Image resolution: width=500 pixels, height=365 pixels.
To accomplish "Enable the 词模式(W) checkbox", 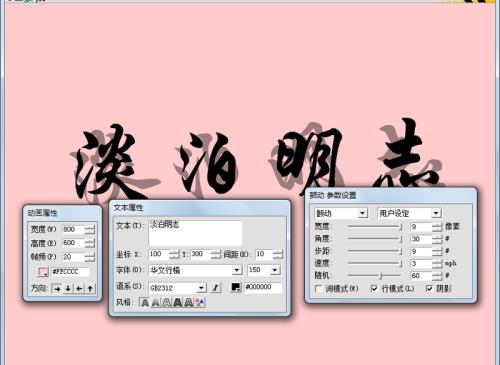I will click(319, 289).
